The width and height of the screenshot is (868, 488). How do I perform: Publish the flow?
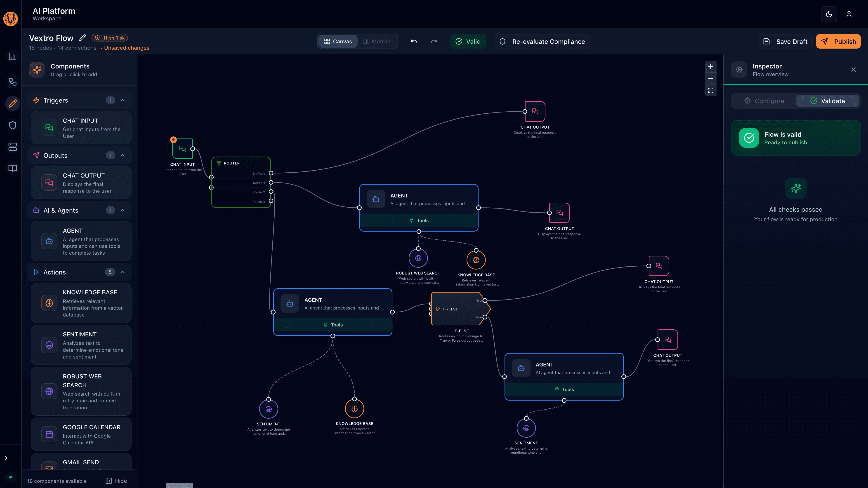tap(838, 41)
